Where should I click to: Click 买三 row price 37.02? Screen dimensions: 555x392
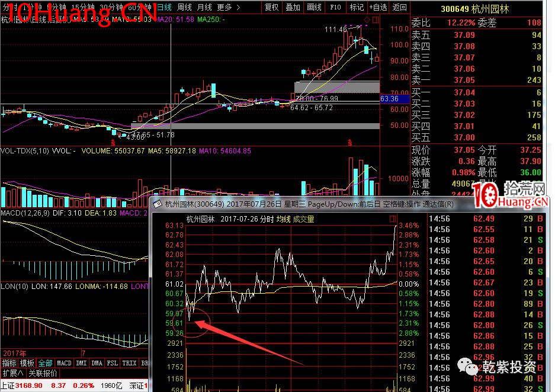pos(464,115)
